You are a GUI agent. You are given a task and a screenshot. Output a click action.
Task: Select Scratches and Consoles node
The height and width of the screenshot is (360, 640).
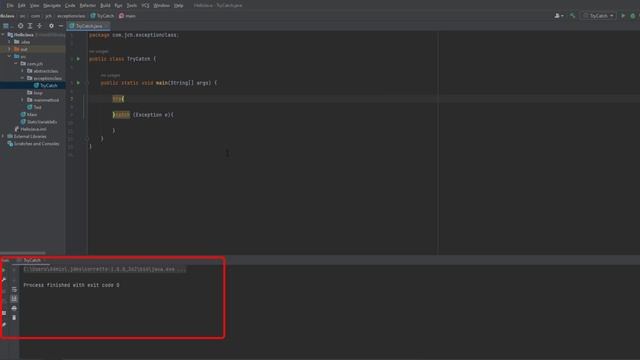[33, 144]
